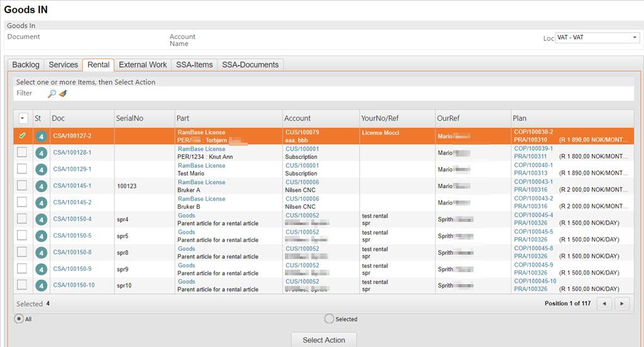Click status 4 icon for CSA/100145-1
The height and width of the screenshot is (347, 644).
[41, 186]
